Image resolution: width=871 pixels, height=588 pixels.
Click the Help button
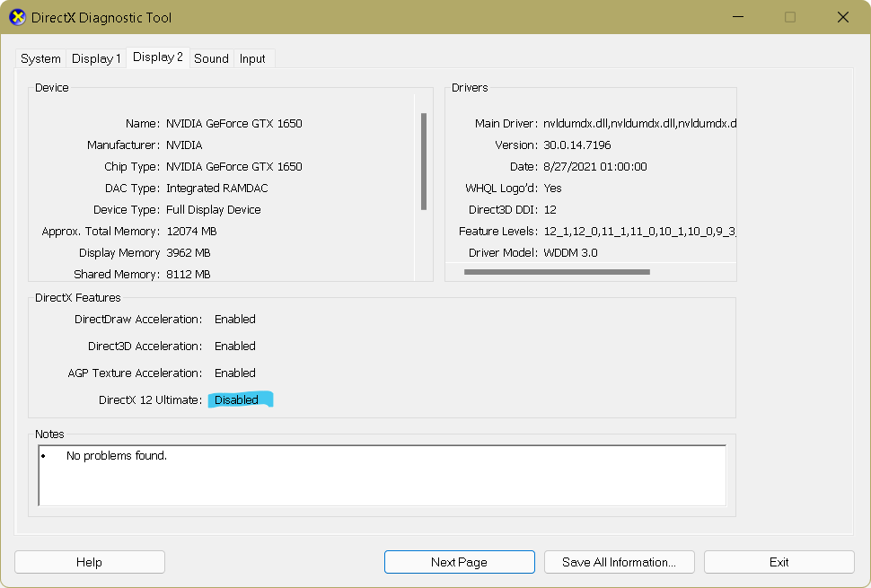click(90, 562)
